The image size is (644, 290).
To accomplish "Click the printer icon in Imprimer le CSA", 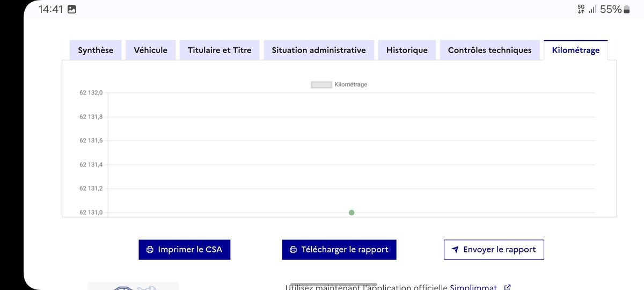I will 150,250.
